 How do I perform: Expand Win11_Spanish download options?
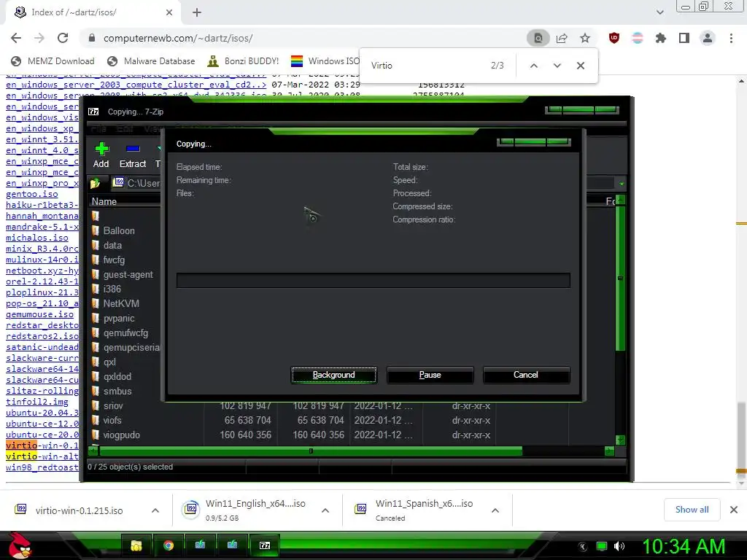[x=495, y=510]
